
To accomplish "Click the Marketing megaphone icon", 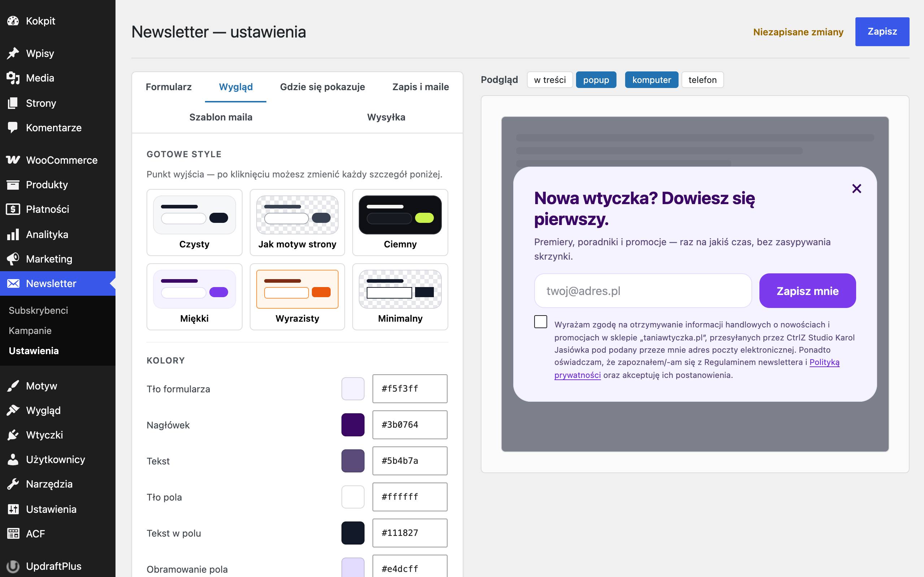I will point(13,259).
